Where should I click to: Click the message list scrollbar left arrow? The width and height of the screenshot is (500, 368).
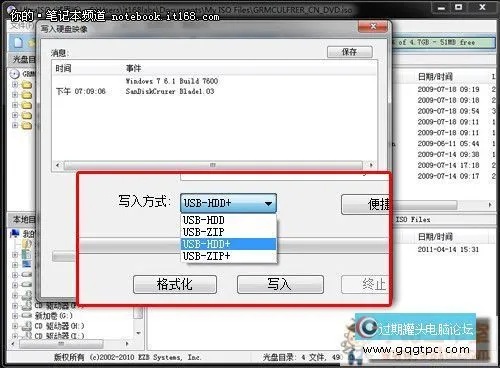(x=58, y=165)
